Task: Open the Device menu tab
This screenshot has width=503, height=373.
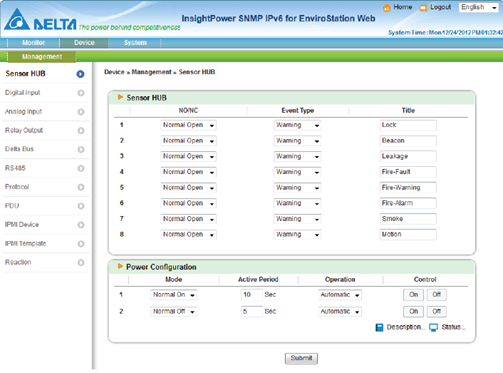Action: [84, 43]
